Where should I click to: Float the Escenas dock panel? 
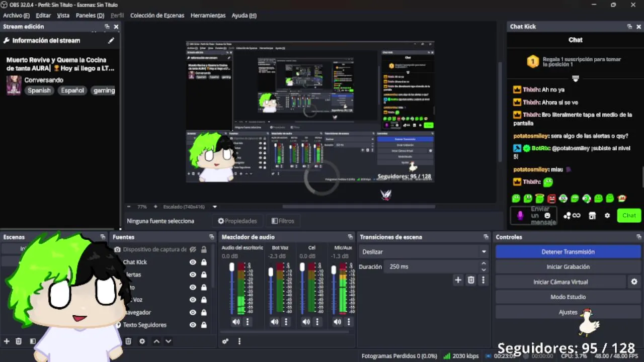(x=103, y=237)
